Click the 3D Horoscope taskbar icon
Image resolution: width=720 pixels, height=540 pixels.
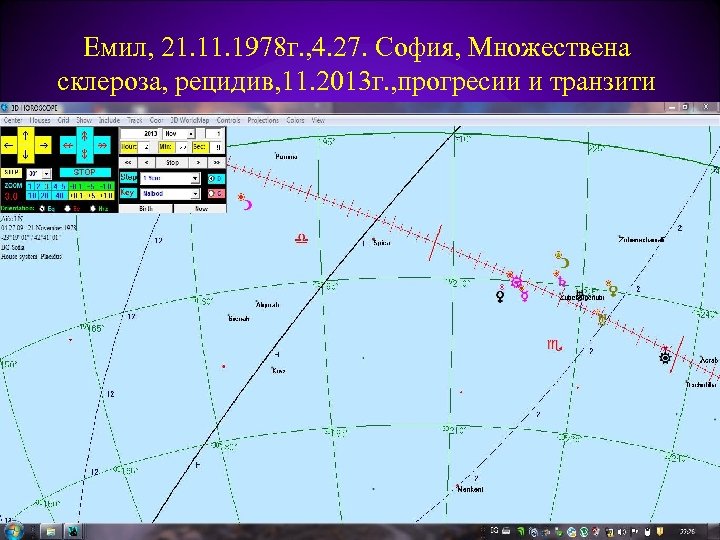tap(73, 532)
